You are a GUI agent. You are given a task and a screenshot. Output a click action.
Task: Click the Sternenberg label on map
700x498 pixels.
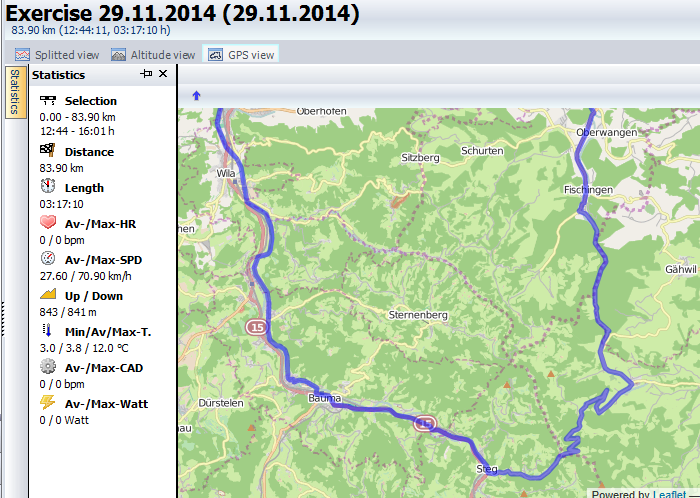(x=417, y=314)
